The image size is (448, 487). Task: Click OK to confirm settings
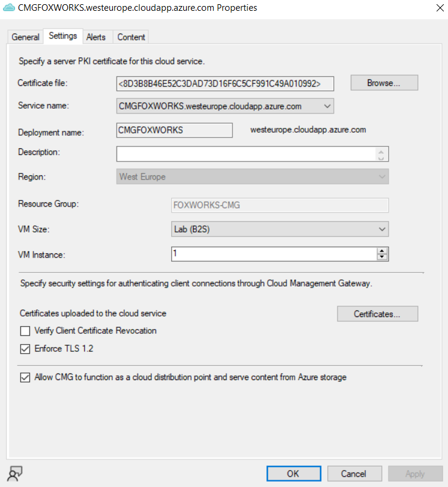coord(294,474)
